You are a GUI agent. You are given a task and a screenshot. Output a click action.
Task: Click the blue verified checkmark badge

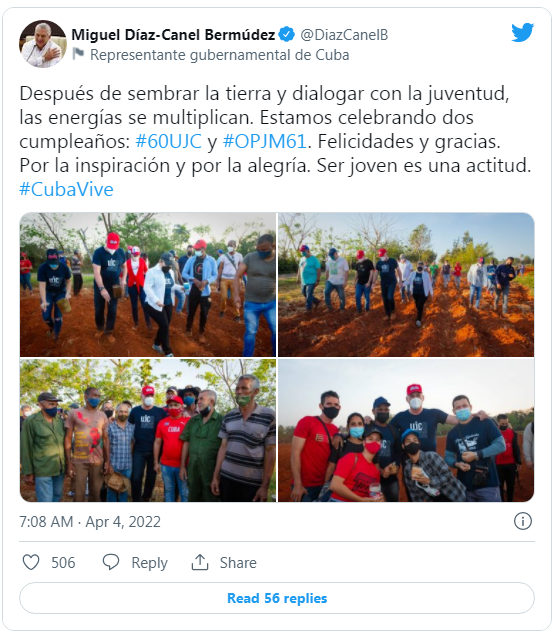[286, 34]
